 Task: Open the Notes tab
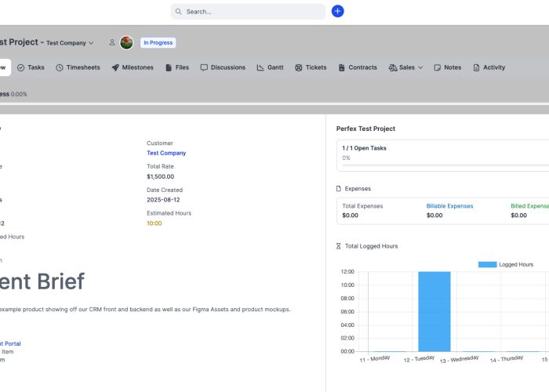[447, 67]
